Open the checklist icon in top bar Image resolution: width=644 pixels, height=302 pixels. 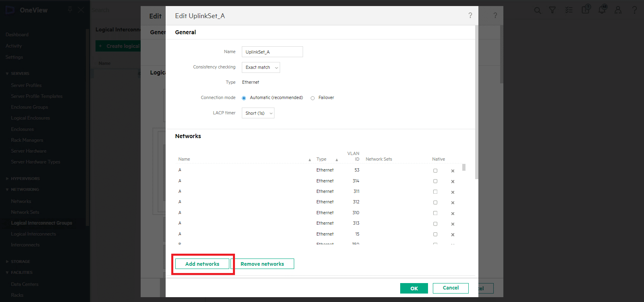click(569, 10)
